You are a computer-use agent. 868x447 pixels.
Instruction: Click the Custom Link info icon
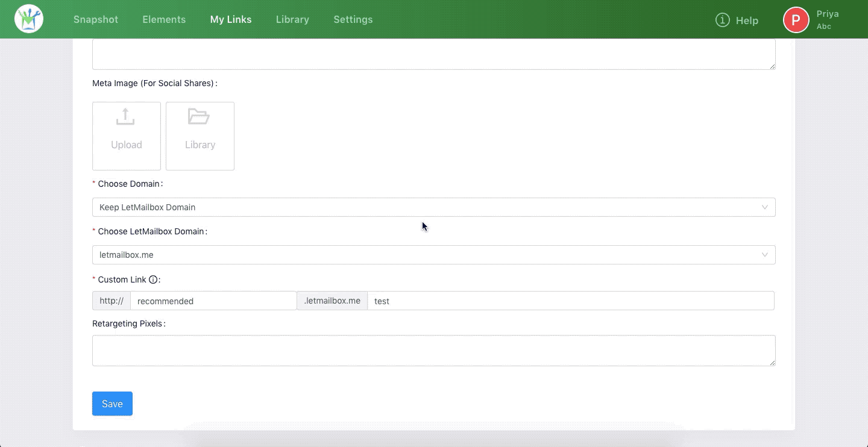click(153, 280)
